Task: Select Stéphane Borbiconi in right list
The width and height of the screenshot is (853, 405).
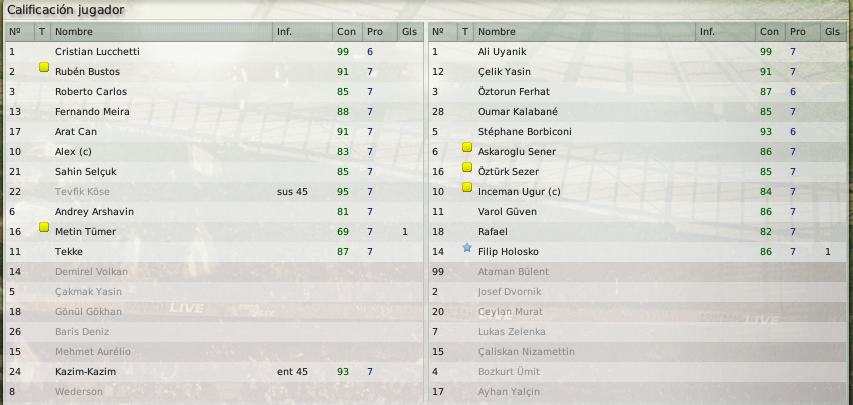Action: point(637,132)
